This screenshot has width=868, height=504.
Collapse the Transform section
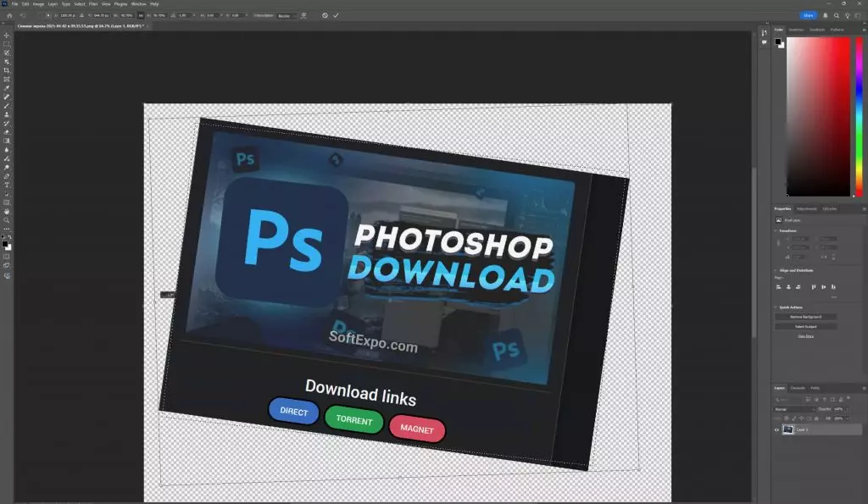click(776, 230)
